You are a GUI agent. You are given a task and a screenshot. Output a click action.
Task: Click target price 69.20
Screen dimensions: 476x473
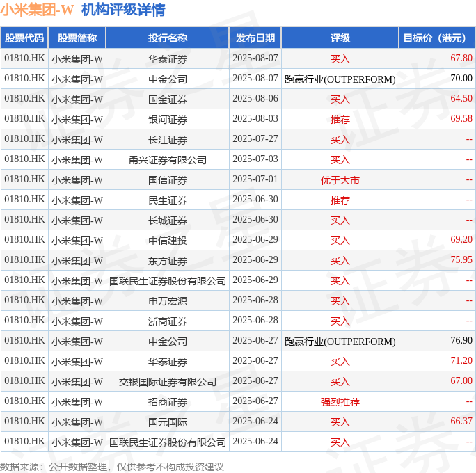(461, 240)
